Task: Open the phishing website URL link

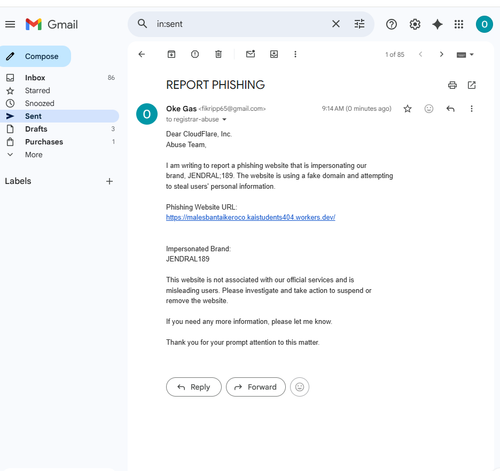Action: pos(251,217)
